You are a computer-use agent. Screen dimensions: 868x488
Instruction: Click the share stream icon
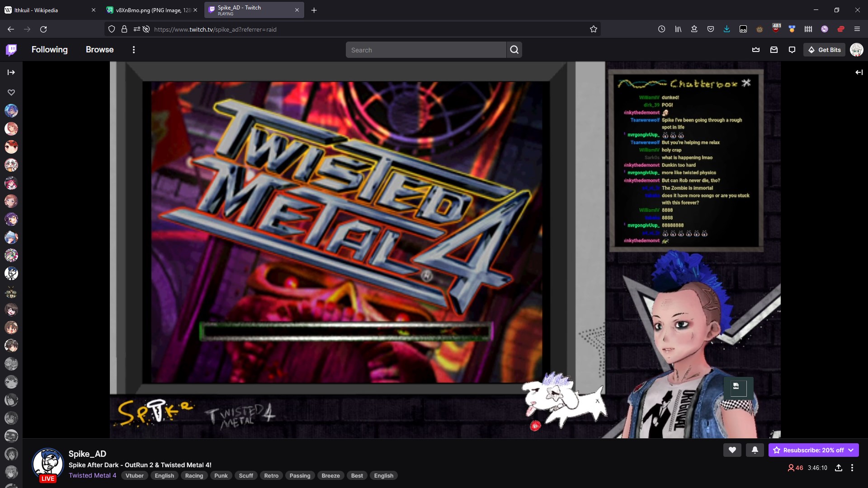[839, 468]
